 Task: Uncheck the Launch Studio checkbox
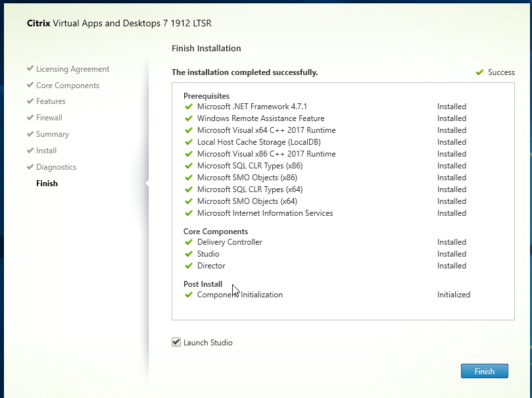point(176,342)
